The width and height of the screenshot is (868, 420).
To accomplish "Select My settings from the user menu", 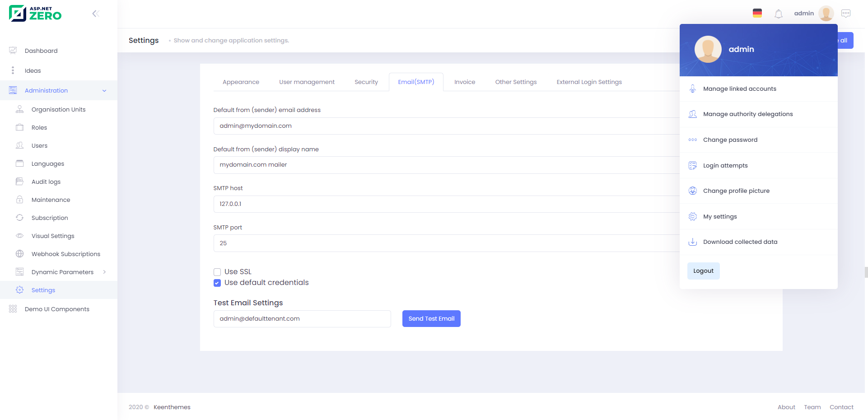I will click(720, 216).
